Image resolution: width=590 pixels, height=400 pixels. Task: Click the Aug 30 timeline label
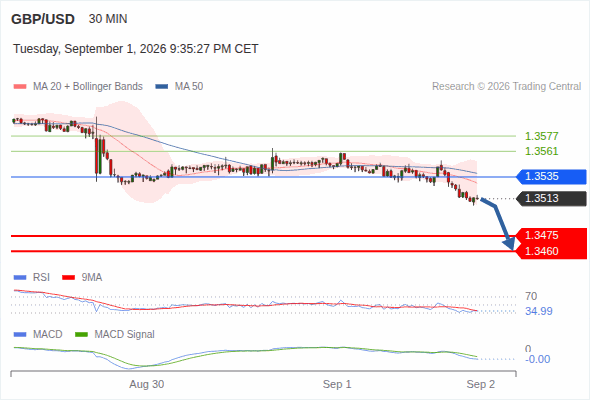[x=147, y=384]
